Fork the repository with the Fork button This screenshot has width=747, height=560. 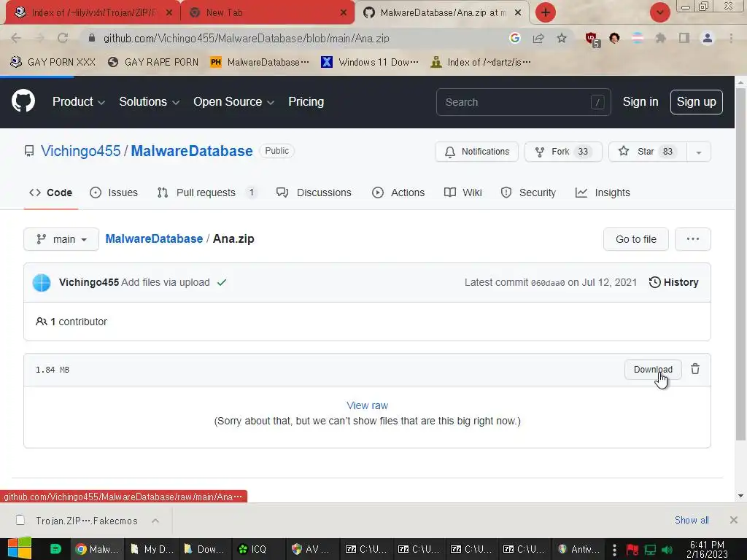point(563,152)
